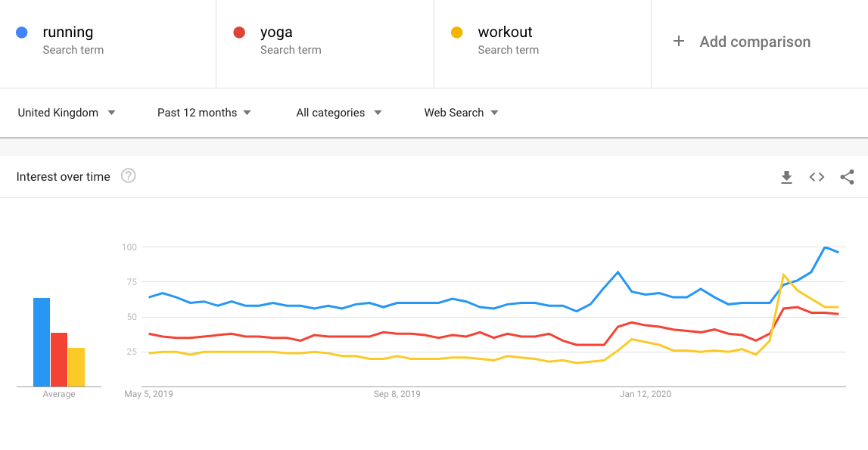This screenshot has height=450, width=868.
Task: Edit the workout search term
Action: coord(505,33)
